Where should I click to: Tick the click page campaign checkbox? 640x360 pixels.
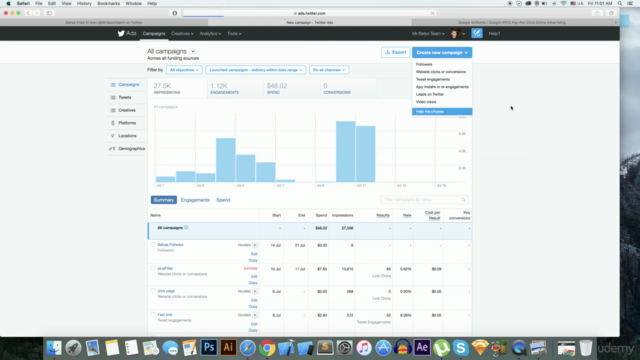(153, 291)
